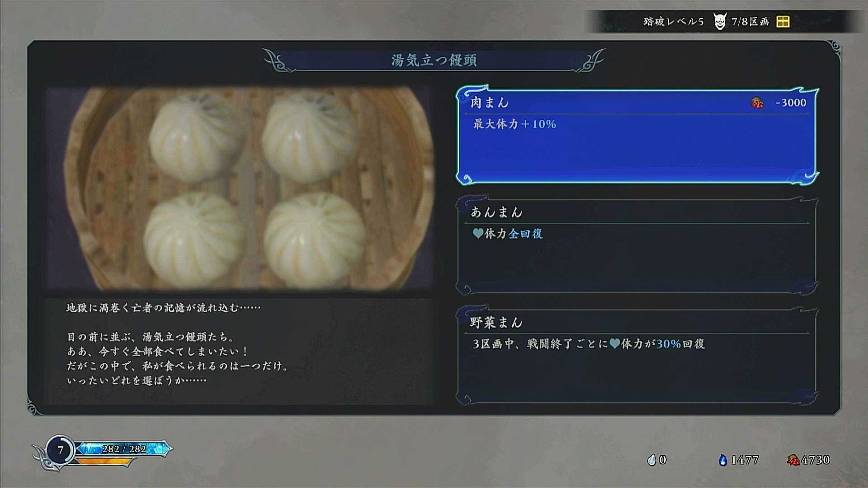Click the level 7 circle badge
Screen dimensions: 868x488
pyautogui.click(x=60, y=450)
